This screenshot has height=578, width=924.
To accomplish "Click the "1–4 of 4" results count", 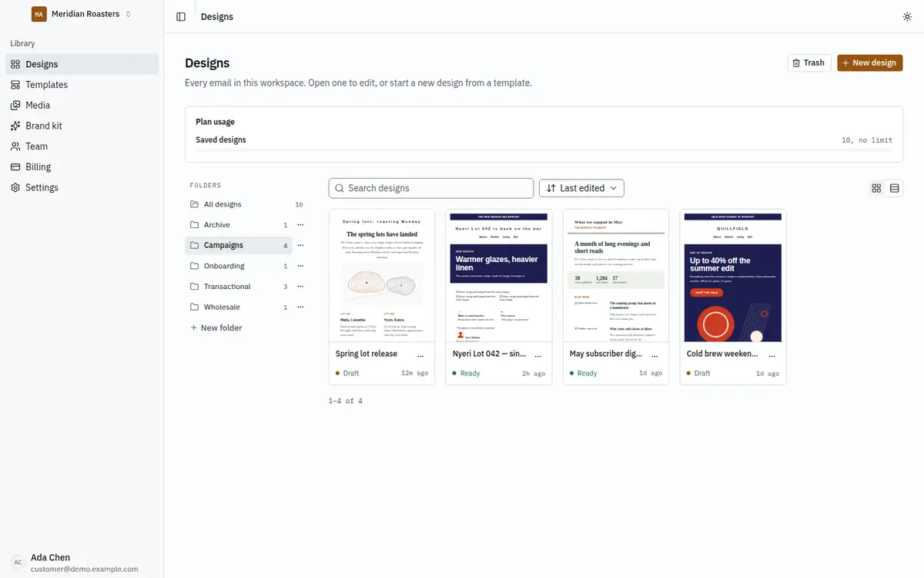I will (x=346, y=401).
